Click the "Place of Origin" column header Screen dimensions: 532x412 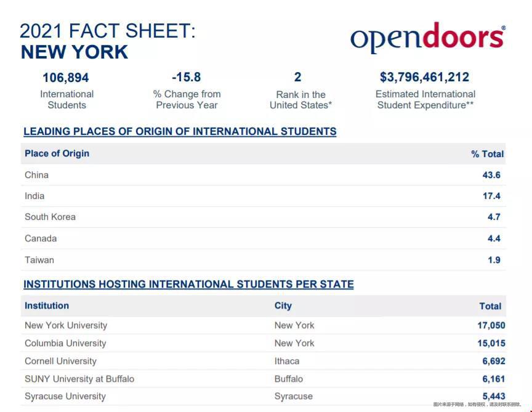57,153
